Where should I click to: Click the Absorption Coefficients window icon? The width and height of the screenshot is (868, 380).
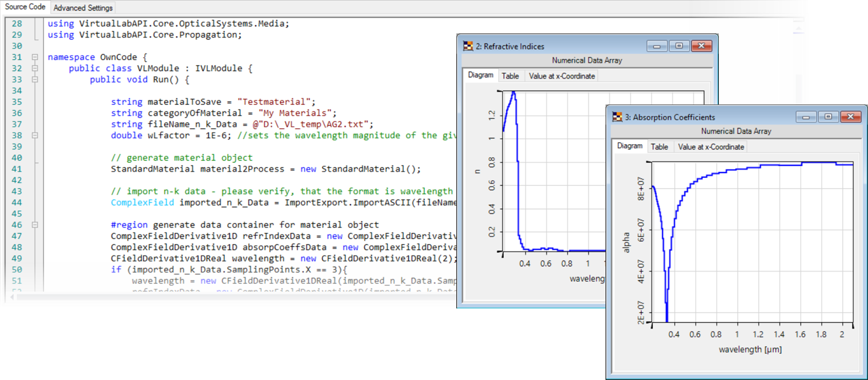click(x=617, y=117)
